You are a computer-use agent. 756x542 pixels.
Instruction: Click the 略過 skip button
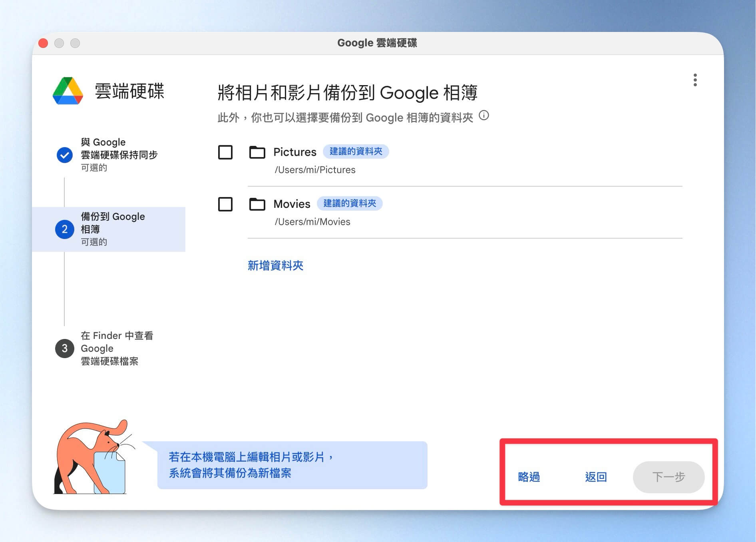tap(529, 477)
